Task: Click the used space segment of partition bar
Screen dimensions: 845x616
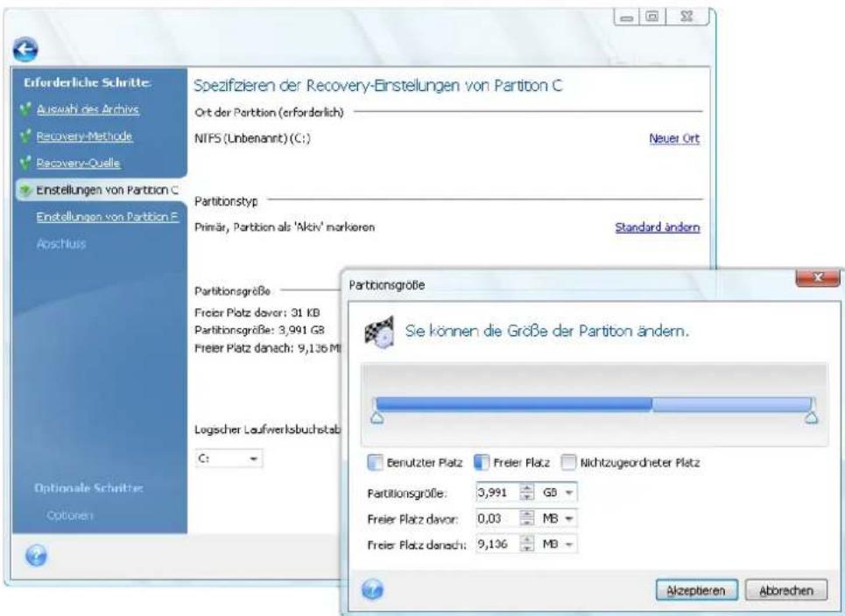Action: [513, 404]
